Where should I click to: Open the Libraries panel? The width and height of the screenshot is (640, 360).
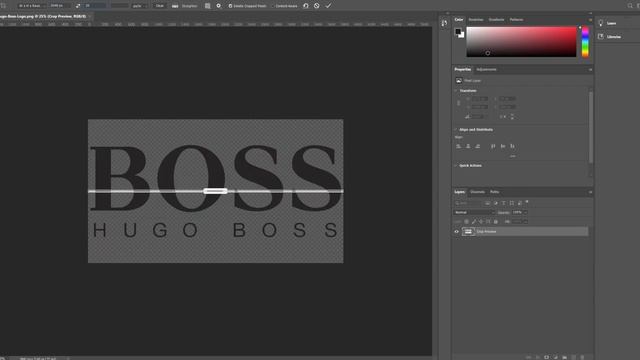pos(610,37)
